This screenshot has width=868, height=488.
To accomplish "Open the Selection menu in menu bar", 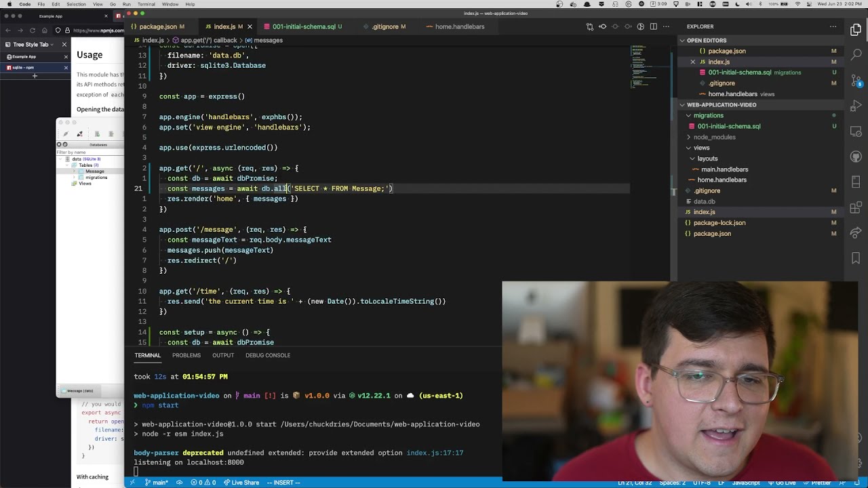I will point(76,4).
